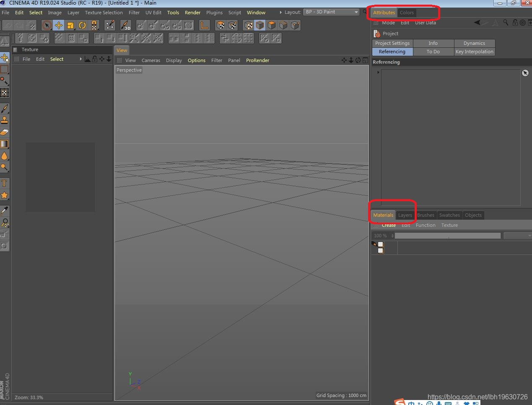Open the UV Edit menu
Image resolution: width=532 pixels, height=405 pixels.
click(x=153, y=13)
